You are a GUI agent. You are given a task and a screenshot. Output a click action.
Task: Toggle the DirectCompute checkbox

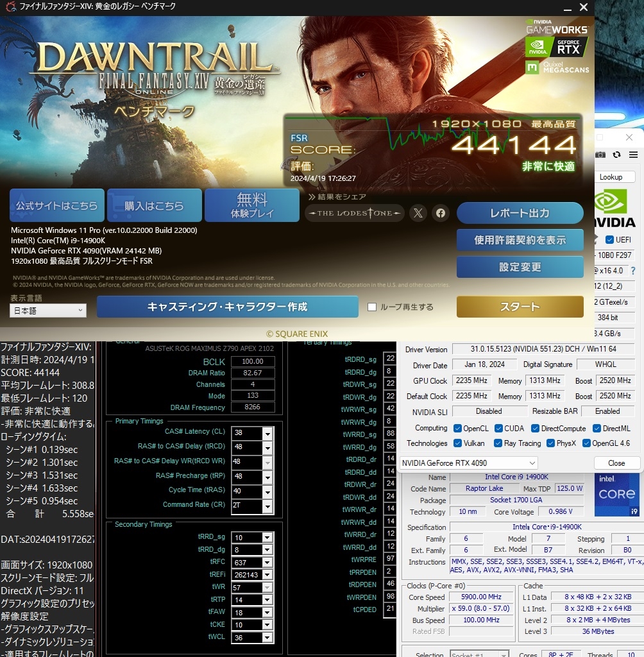[535, 428]
